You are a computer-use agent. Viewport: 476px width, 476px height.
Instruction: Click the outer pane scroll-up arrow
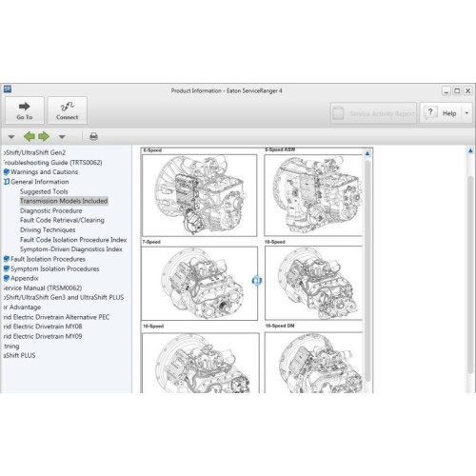tap(470, 150)
